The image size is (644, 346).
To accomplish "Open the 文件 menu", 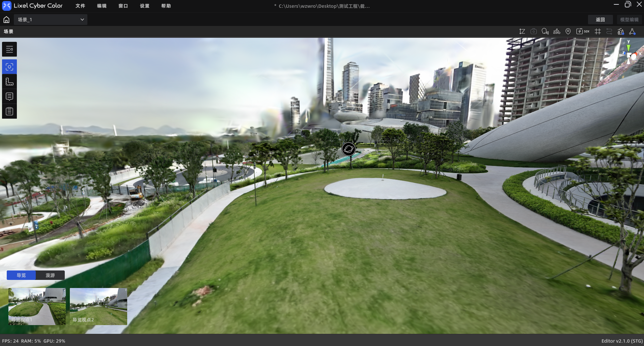I will point(80,6).
